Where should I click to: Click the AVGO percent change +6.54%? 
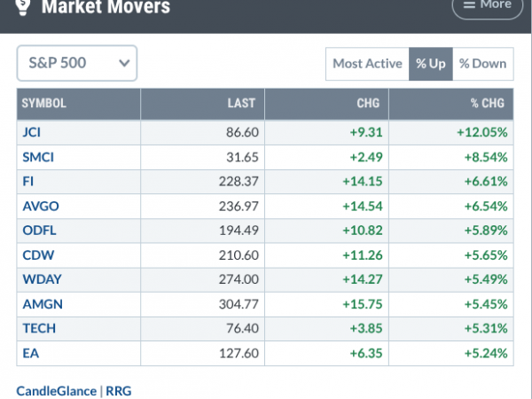pos(486,206)
